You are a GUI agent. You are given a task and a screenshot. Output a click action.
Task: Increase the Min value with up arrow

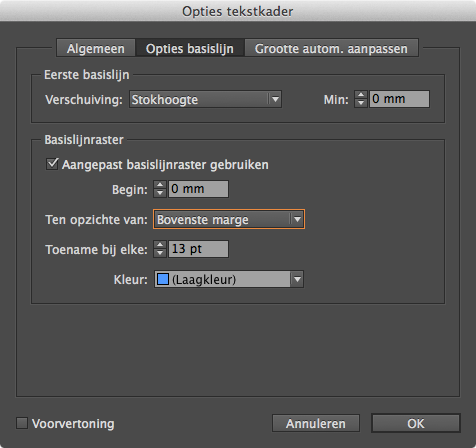(361, 95)
